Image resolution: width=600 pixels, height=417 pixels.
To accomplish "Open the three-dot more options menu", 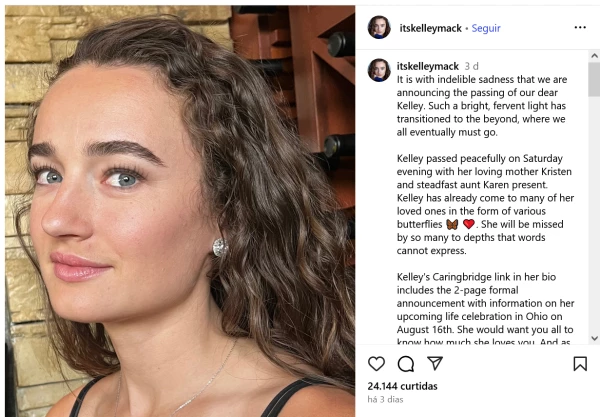I will pos(580,28).
